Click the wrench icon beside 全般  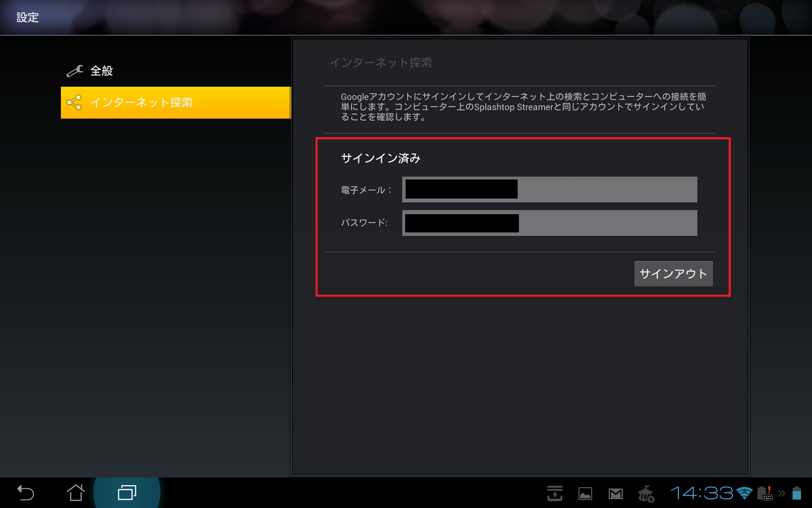click(75, 71)
